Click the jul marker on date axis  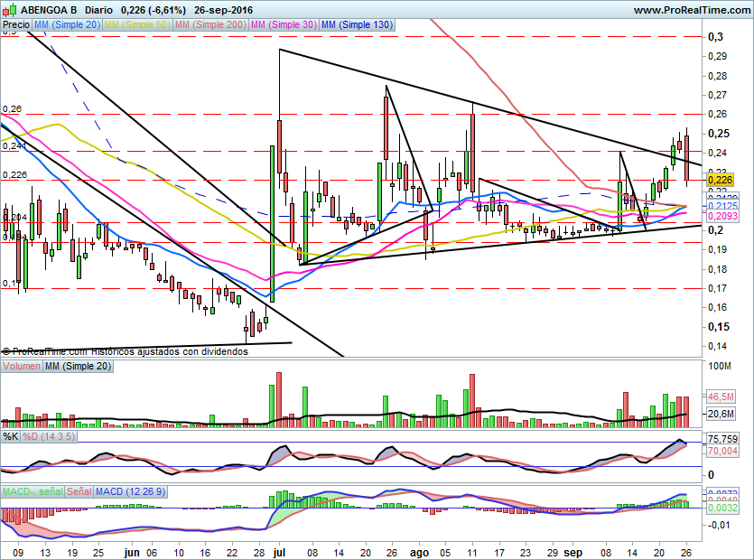pos(279,550)
